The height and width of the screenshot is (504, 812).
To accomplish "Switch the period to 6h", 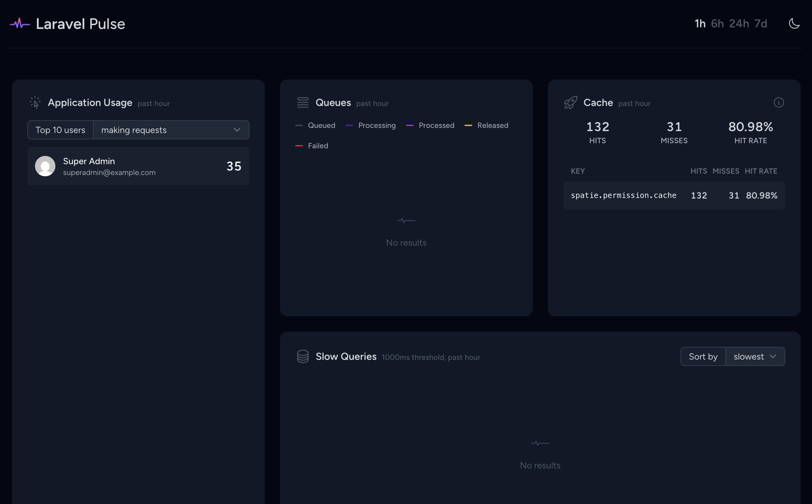I will (717, 24).
